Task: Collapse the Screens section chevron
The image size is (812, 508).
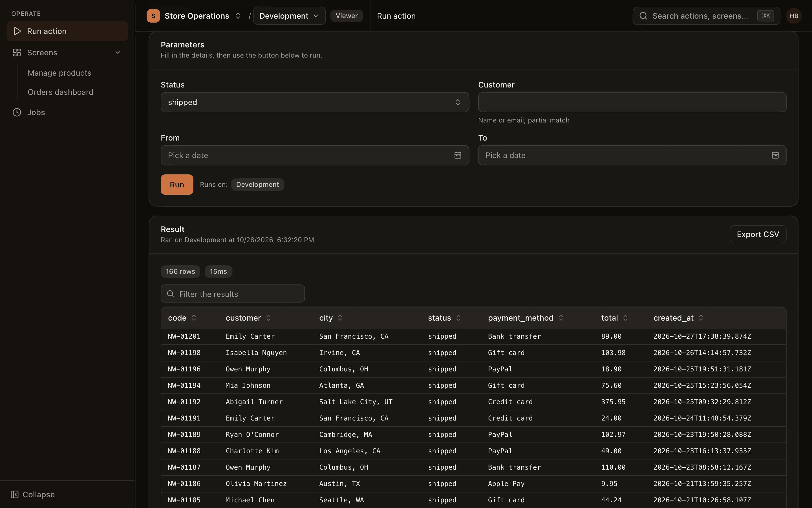Action: [118, 52]
